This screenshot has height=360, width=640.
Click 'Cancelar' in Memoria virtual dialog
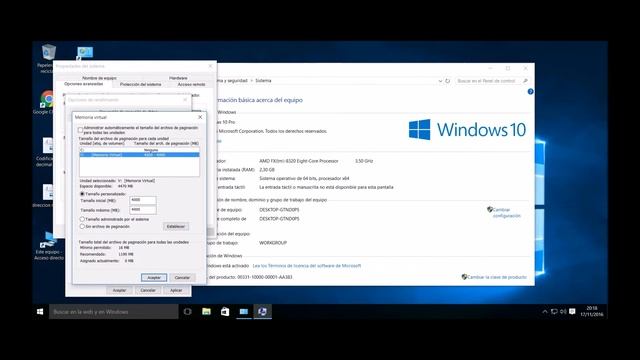tap(182, 278)
